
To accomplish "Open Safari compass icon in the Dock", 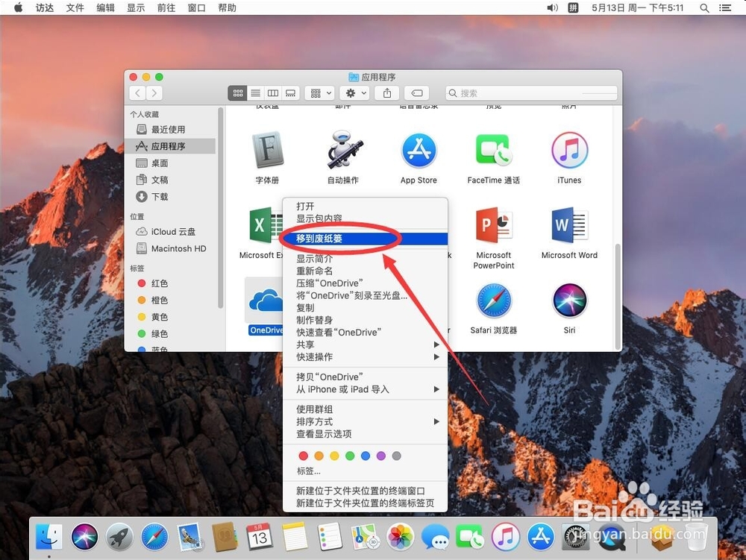I will [x=154, y=537].
